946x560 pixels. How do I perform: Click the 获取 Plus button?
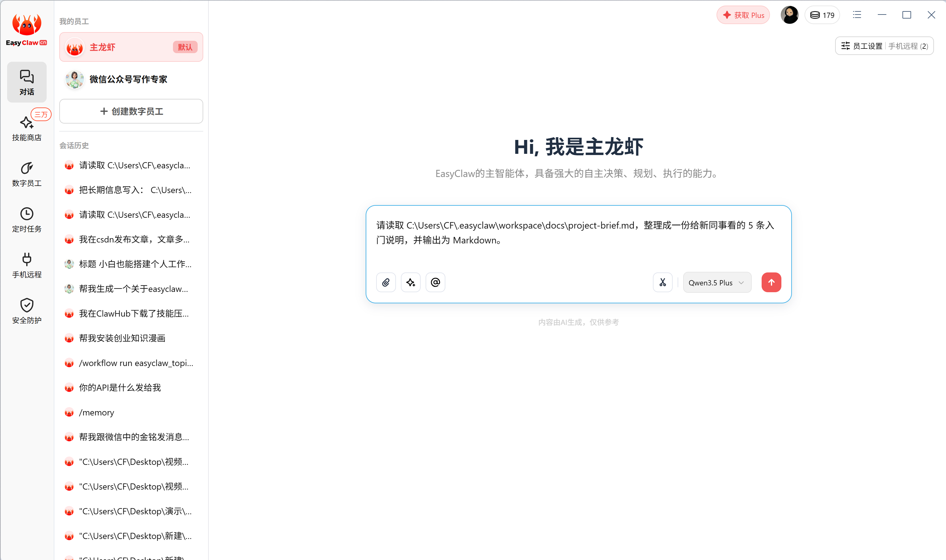743,15
